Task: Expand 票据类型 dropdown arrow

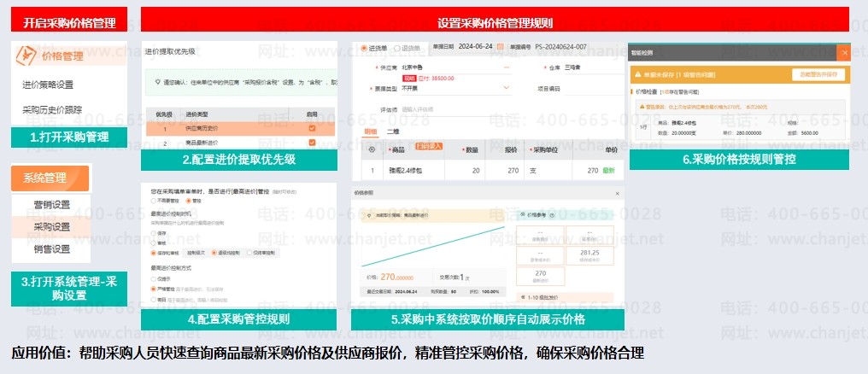Action: click(506, 88)
